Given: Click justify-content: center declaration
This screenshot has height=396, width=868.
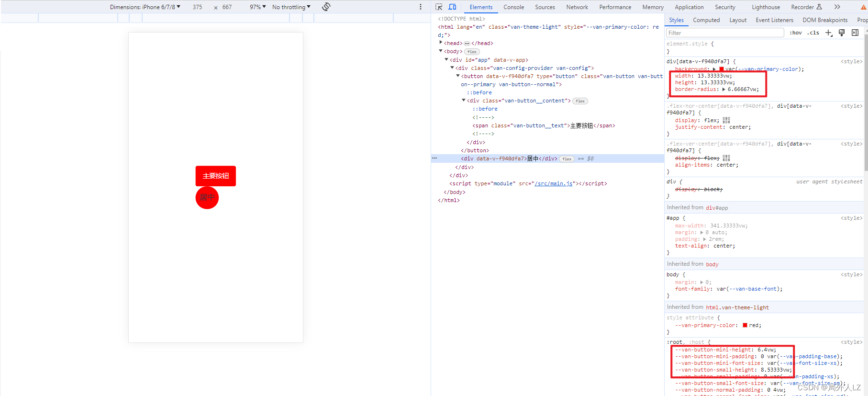Looking at the screenshot, I should [713, 127].
